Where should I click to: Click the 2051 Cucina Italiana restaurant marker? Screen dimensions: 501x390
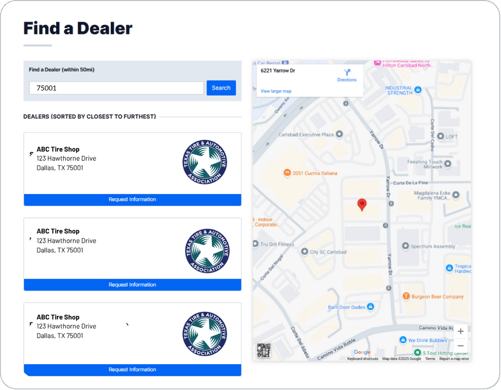tap(287, 173)
